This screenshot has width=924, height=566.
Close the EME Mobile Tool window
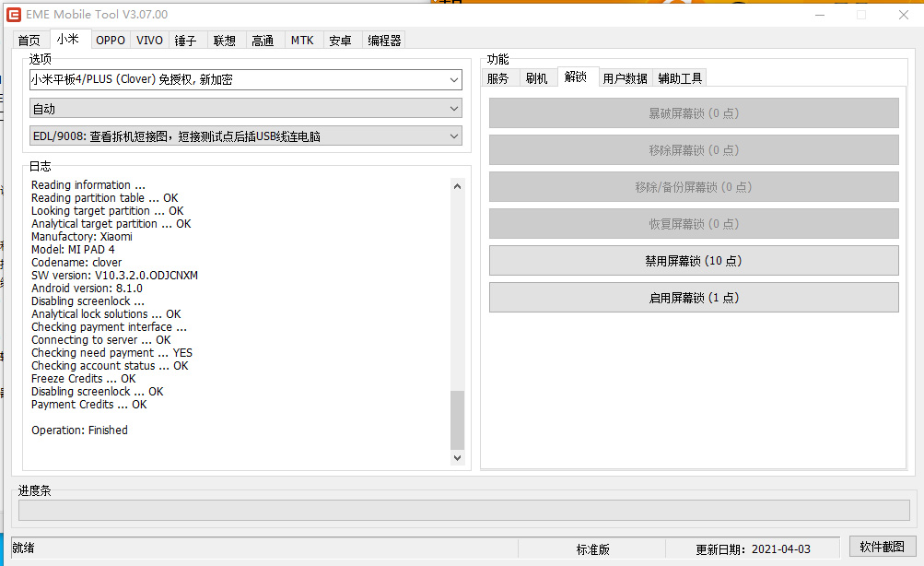click(904, 15)
